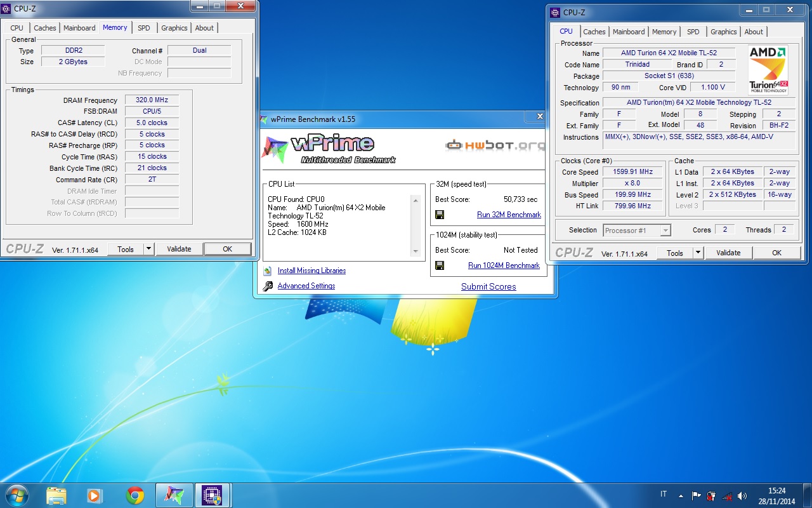Open Install Missing Libraries link
The image size is (812, 508).
(x=311, y=271)
